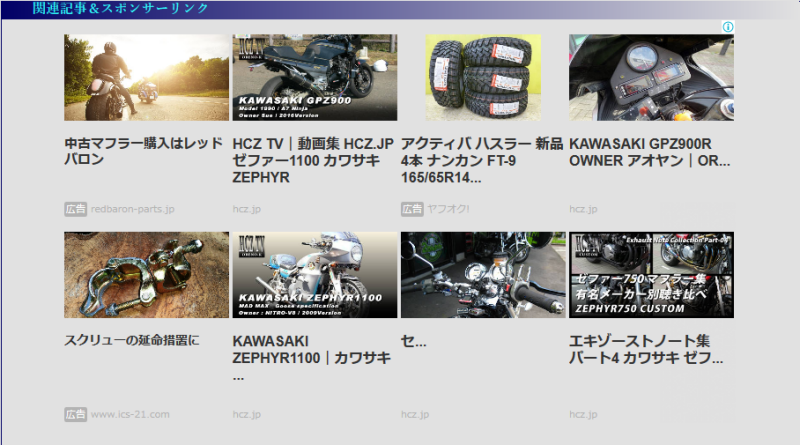Screen dimensions: 800x445
Task: Open the HCZ TV 動画集 ゼファー1100 link
Action: 313,160
